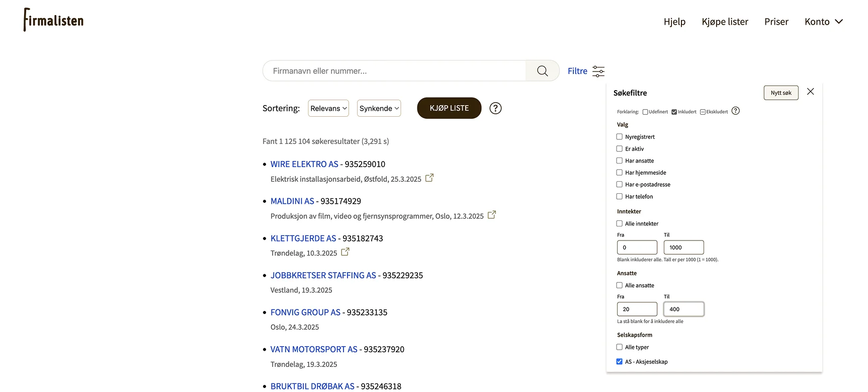Open the Relevans sorting dropdown
This screenshot has width=868, height=392.
(x=328, y=108)
